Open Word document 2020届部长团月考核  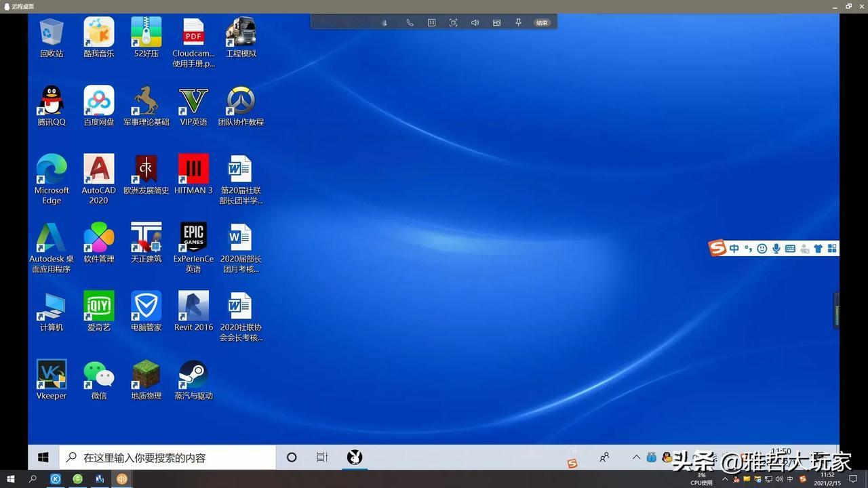(x=241, y=248)
